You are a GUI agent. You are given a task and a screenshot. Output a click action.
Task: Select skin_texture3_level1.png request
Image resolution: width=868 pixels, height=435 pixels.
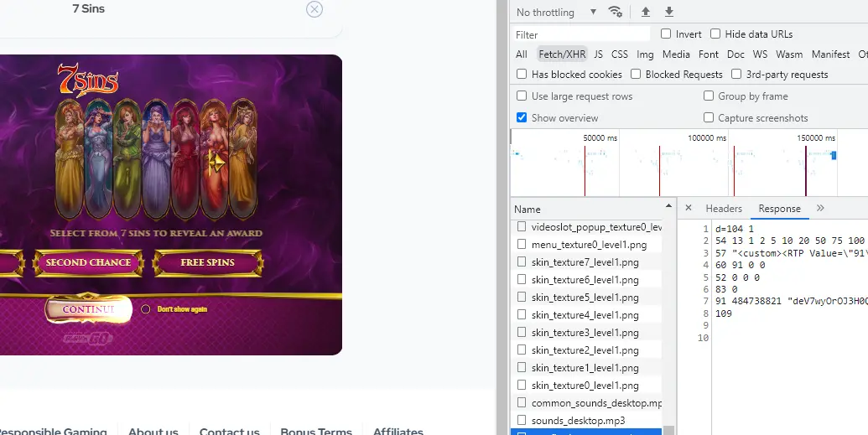click(x=587, y=333)
